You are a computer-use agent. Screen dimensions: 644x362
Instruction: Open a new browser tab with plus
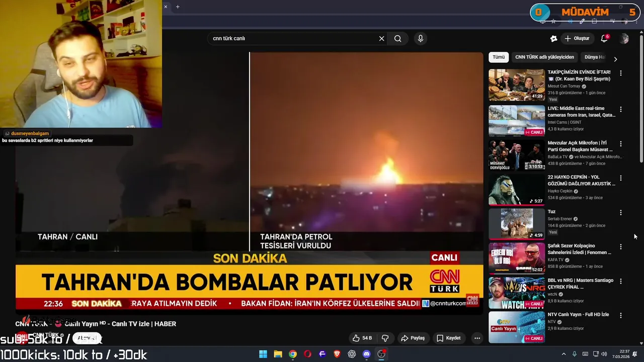pyautogui.click(x=178, y=7)
